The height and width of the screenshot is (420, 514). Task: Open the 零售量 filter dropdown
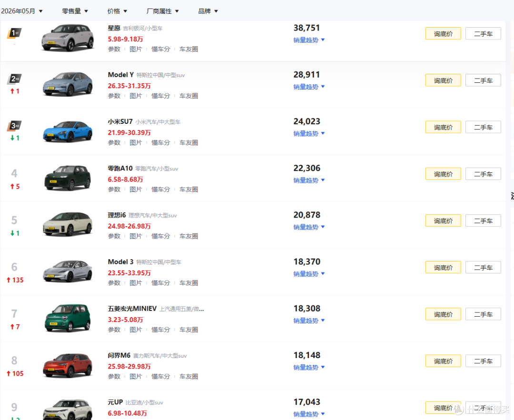[75, 11]
